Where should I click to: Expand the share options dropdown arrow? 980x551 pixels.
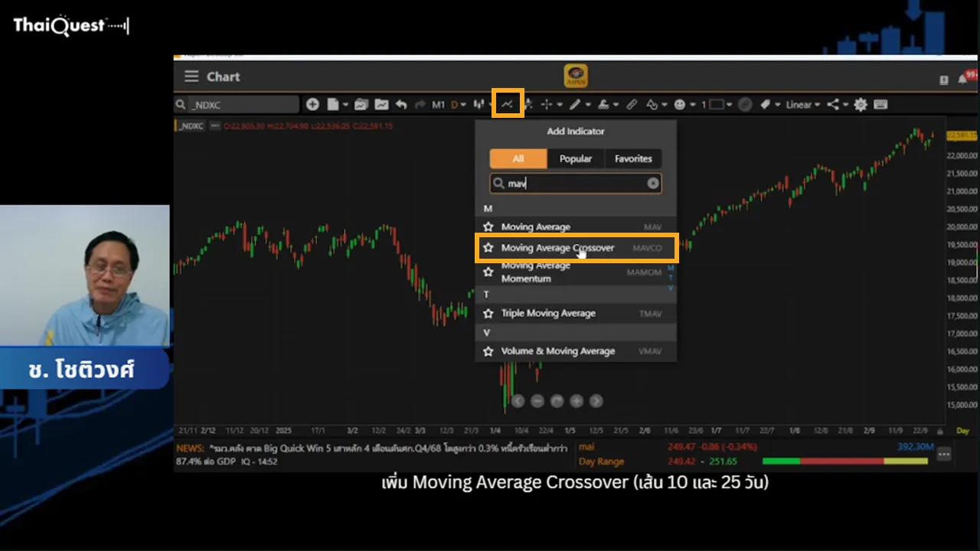(846, 105)
